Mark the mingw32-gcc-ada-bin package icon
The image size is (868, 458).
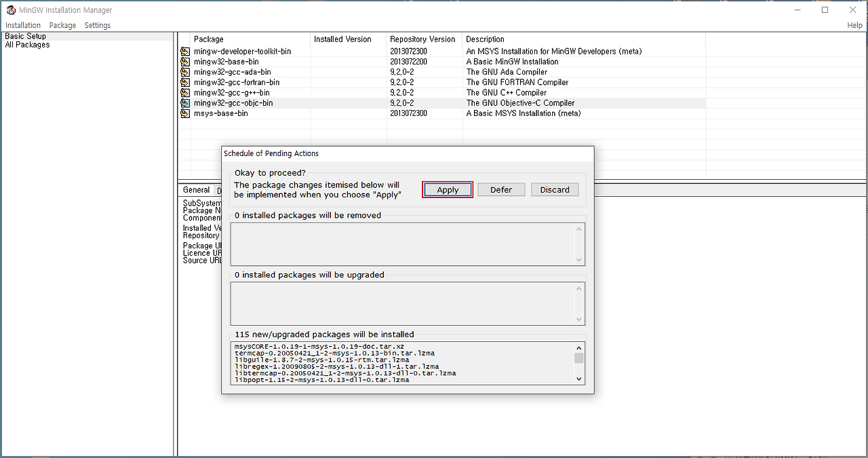[x=185, y=72]
